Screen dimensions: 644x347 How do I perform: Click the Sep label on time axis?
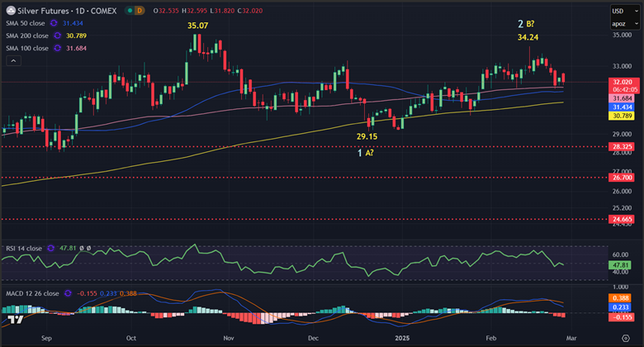(46, 338)
